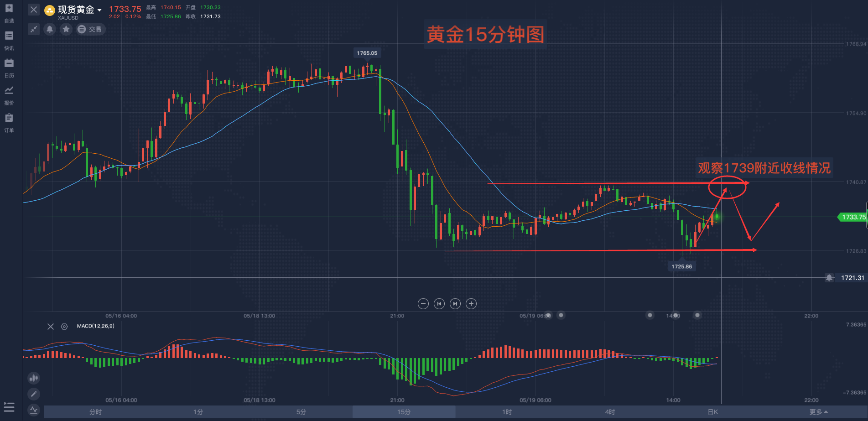The image size is (868, 421).
Task: Click the shrink chart arrows icon
Action: pos(34,29)
